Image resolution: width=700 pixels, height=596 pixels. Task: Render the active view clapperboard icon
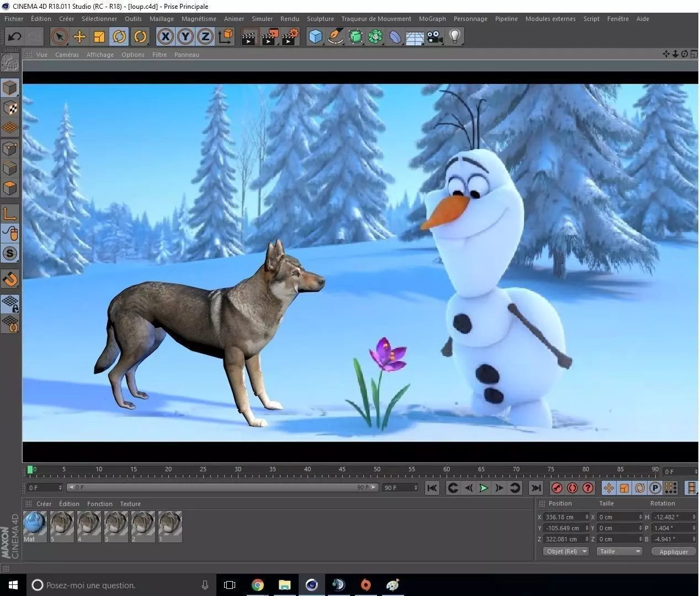(250, 37)
